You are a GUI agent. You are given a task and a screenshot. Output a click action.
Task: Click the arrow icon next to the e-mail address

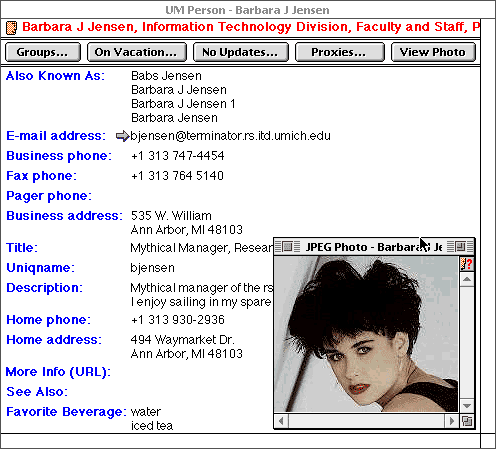click(x=122, y=136)
